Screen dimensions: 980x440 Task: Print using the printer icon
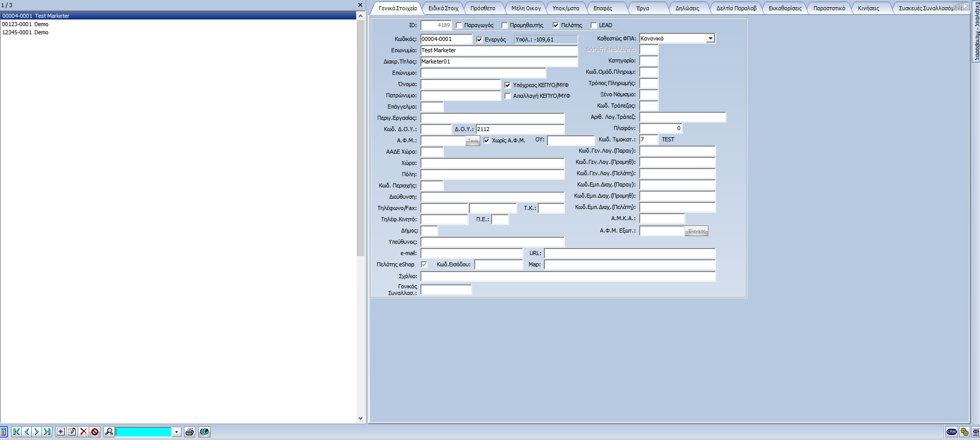[x=190, y=432]
